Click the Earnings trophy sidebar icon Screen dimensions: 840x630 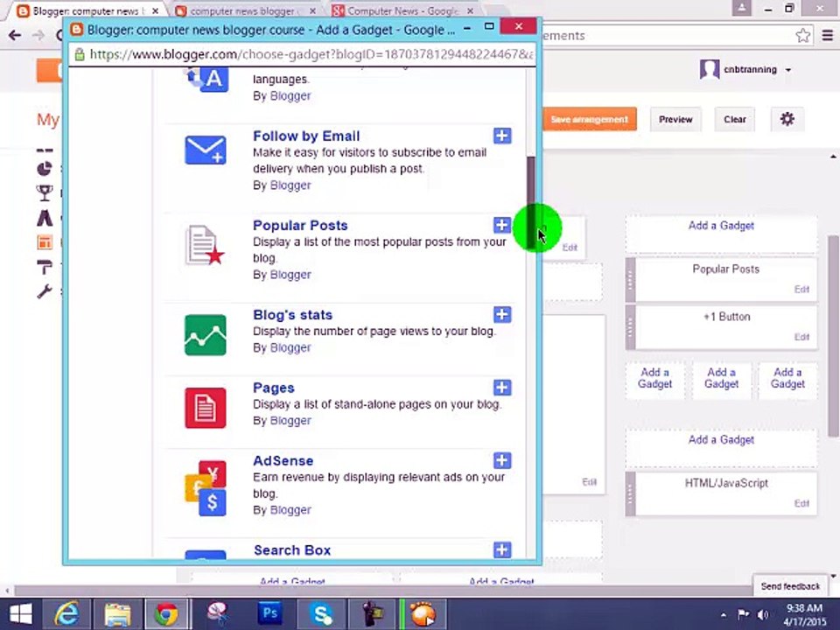pyautogui.click(x=45, y=192)
